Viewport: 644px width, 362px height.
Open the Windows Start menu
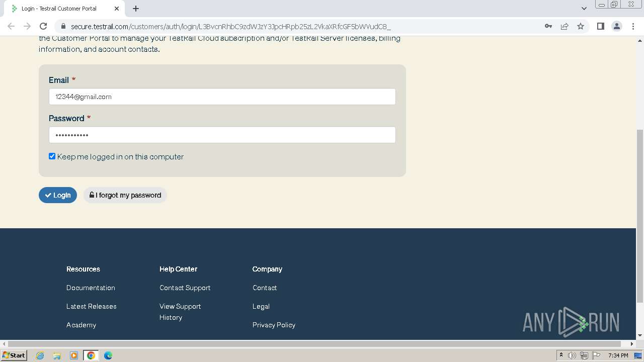14,355
